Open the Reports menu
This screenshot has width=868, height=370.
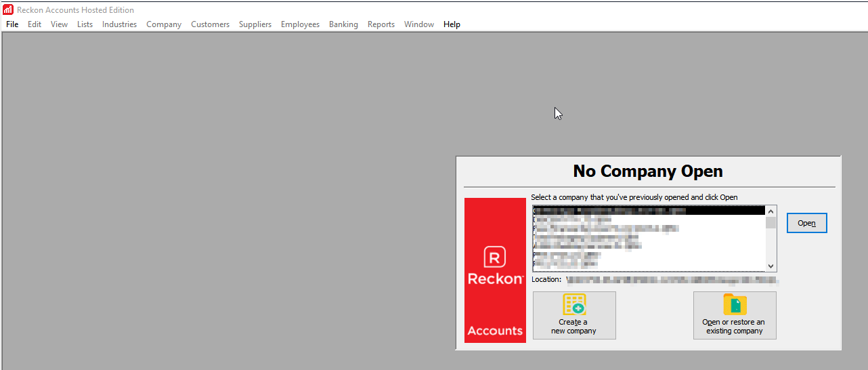pos(381,24)
